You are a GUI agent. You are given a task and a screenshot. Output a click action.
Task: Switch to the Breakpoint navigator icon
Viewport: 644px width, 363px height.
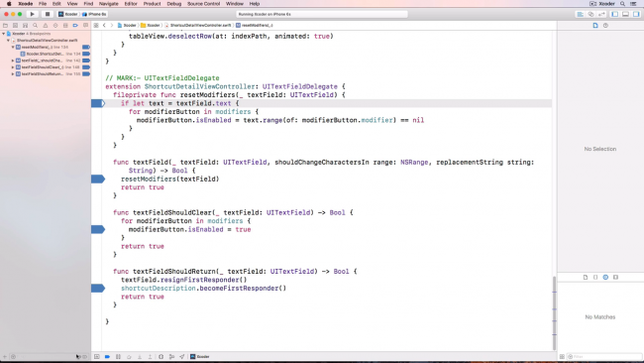pos(75,26)
